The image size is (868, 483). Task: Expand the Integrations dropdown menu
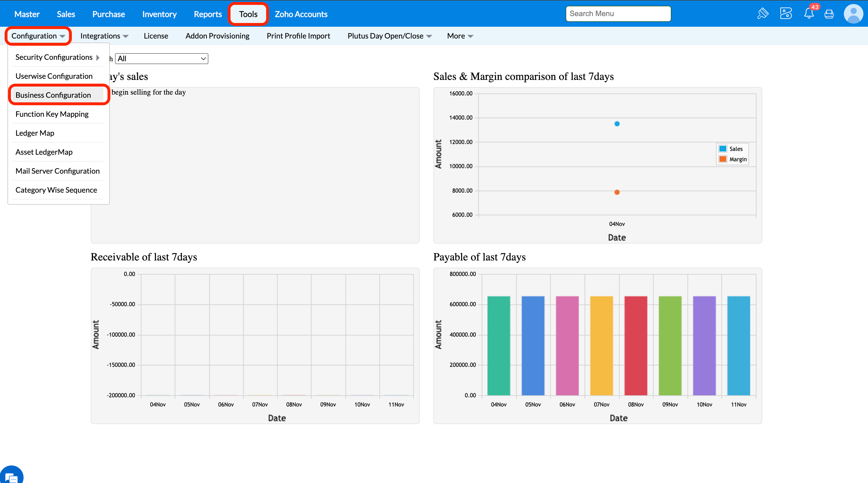pos(104,36)
